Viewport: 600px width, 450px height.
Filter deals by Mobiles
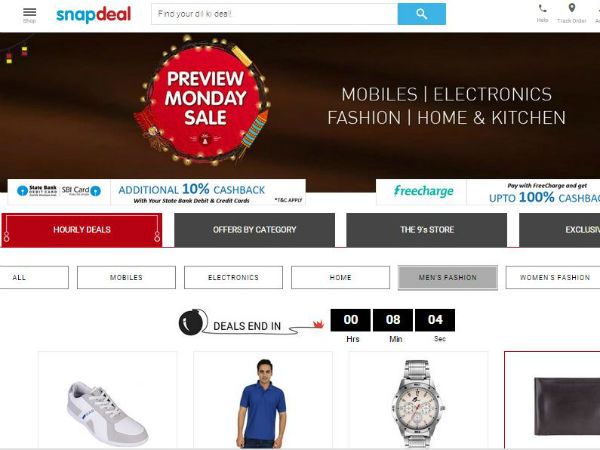[x=126, y=277]
